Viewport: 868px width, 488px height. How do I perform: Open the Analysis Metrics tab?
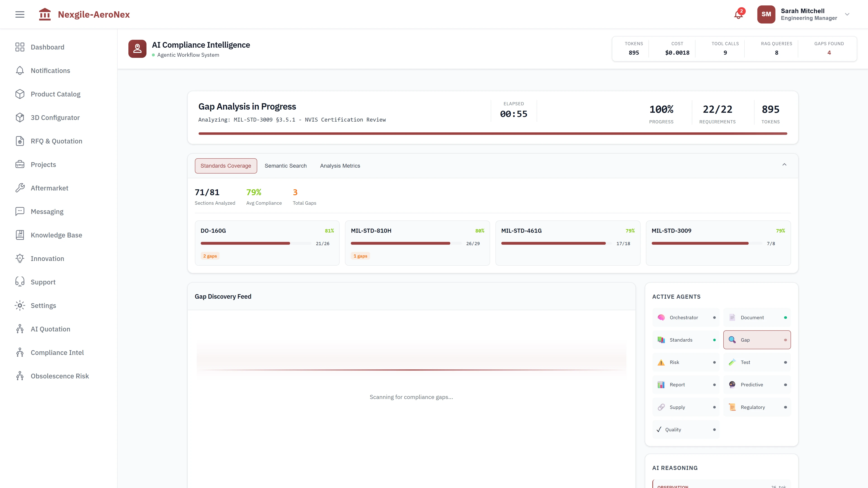[x=340, y=166]
